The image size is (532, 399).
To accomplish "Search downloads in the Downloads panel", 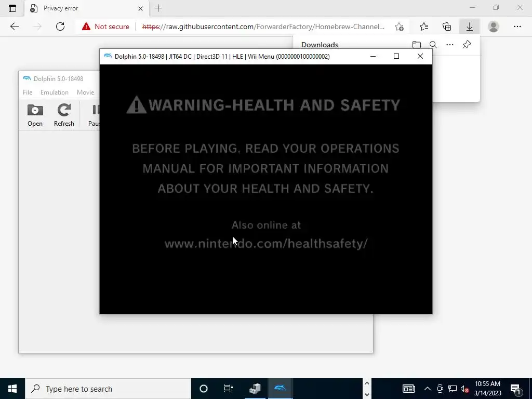I will coord(433,45).
